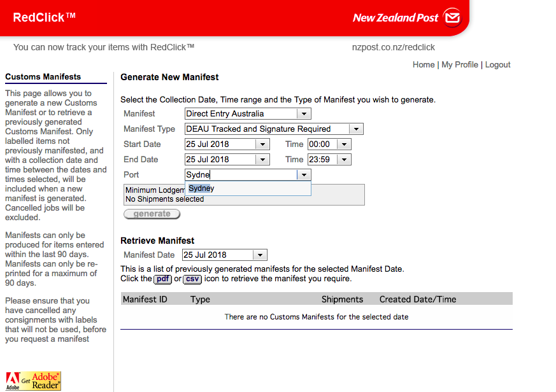
Task: Click the RedClick title in the header
Action: [x=45, y=17]
